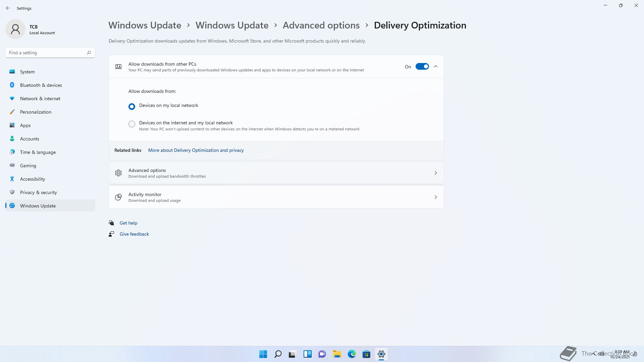Go back with the Settings back arrow
The height and width of the screenshot is (362, 644).
coord(8,8)
